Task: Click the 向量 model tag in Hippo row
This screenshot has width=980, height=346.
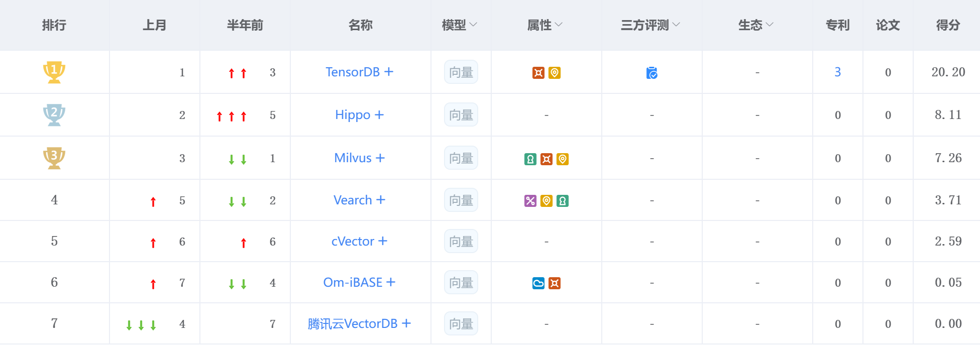Action: 461,115
